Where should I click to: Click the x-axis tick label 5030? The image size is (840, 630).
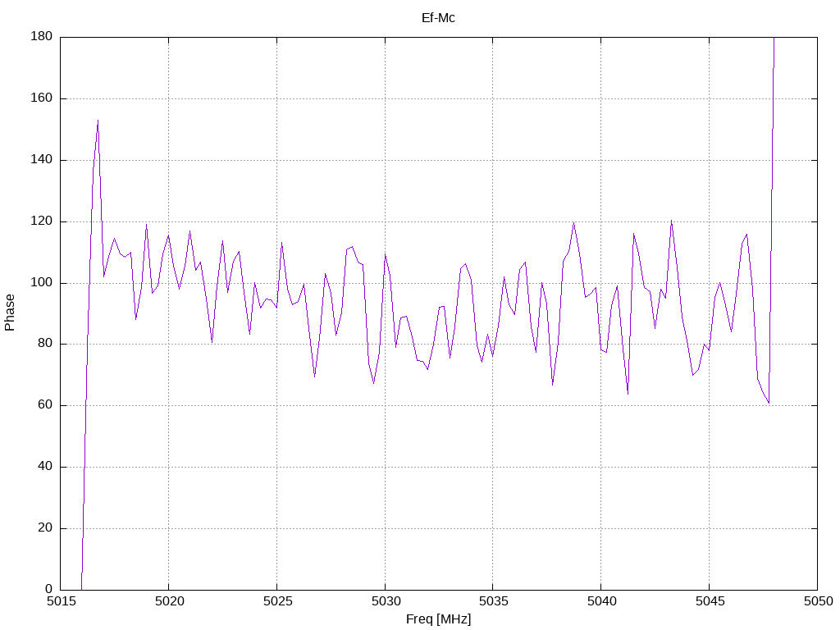[x=386, y=601]
